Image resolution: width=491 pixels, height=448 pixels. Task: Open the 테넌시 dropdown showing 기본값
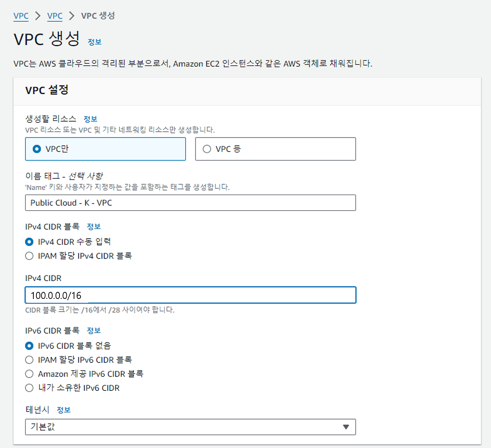point(191,427)
